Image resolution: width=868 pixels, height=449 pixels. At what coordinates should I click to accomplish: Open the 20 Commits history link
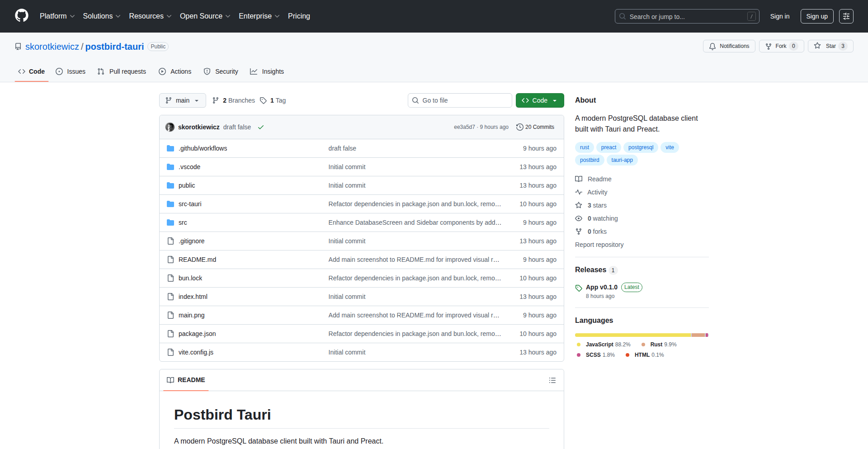point(535,127)
